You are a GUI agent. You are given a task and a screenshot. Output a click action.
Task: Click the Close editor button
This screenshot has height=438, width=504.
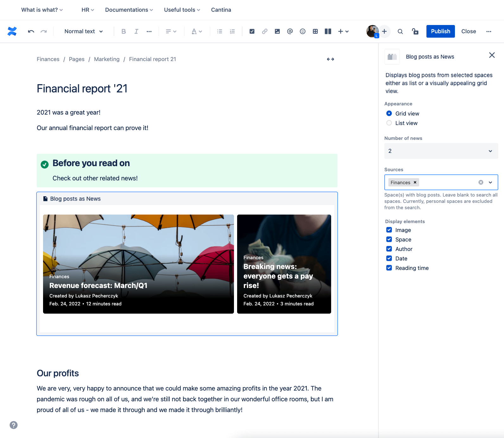[x=469, y=31]
